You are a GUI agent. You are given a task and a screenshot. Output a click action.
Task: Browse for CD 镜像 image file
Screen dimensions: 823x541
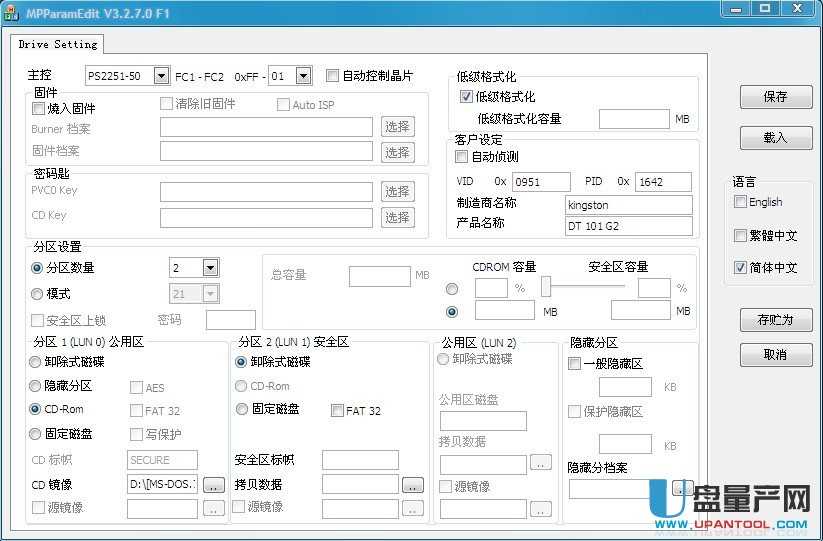coord(214,485)
